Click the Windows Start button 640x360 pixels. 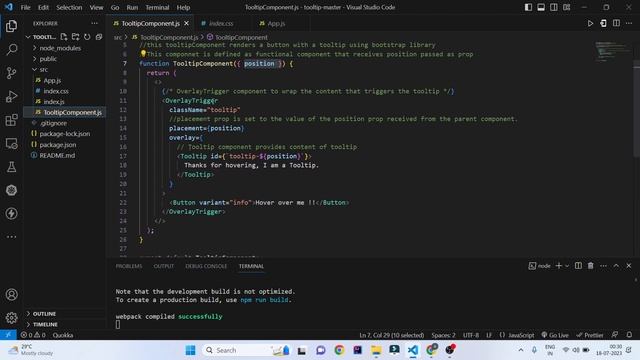point(190,350)
